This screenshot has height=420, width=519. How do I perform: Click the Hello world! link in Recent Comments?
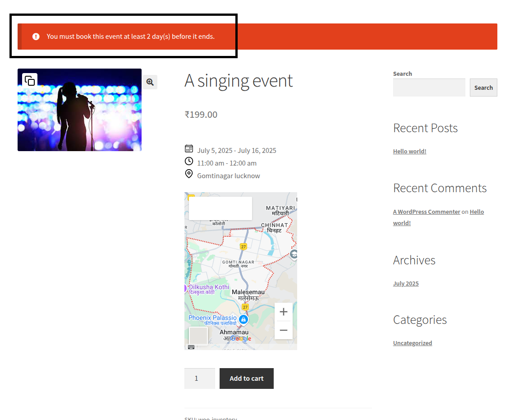pos(477,212)
